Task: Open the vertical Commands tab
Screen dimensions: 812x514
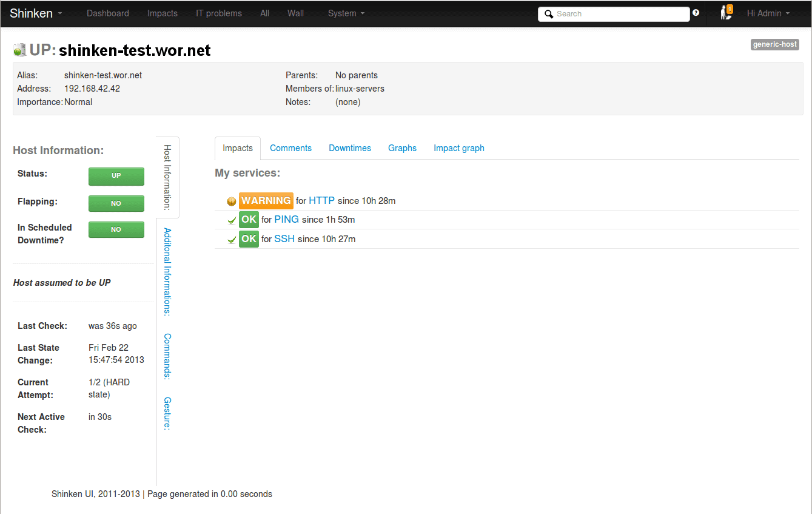Action: pyautogui.click(x=167, y=356)
